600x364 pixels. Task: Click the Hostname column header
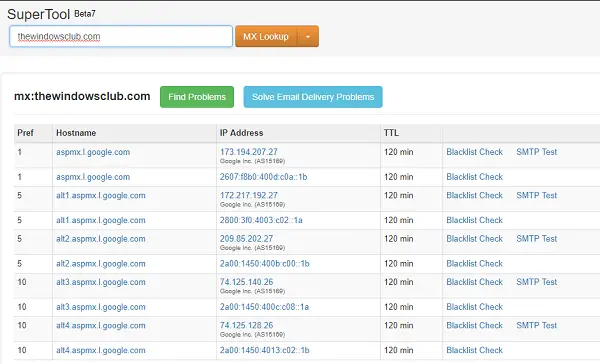76,133
